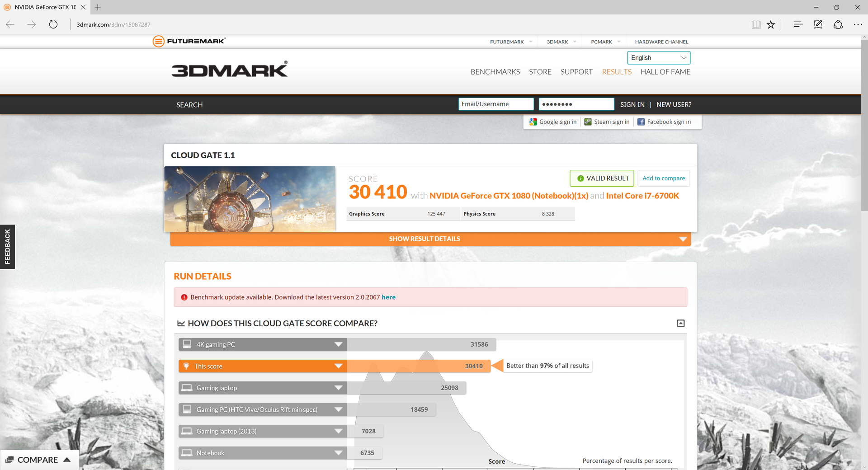Image resolution: width=868 pixels, height=470 pixels.
Task: Click the Cloud Gate benchmark thumbnail
Action: tap(250, 199)
